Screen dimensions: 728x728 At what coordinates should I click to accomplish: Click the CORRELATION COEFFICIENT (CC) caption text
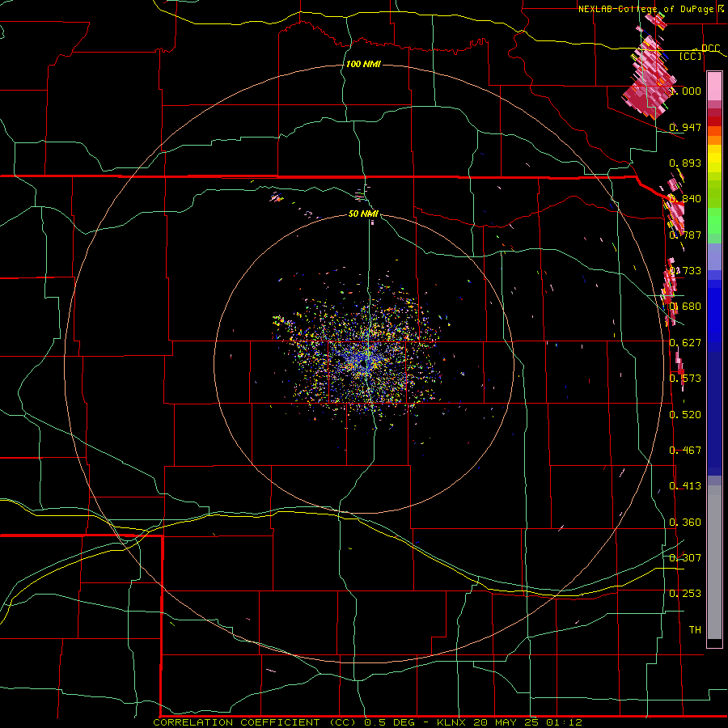[256, 722]
